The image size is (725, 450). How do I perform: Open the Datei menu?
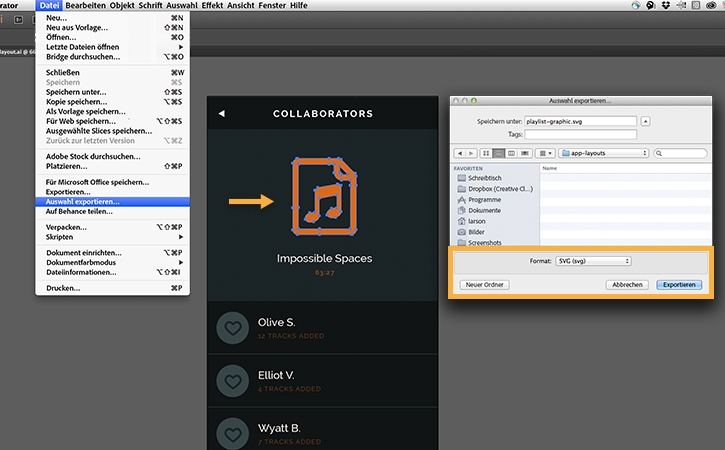pos(49,5)
